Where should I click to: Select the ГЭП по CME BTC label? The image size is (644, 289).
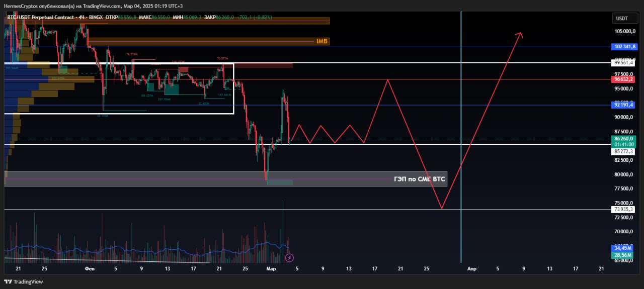pyautogui.click(x=419, y=178)
